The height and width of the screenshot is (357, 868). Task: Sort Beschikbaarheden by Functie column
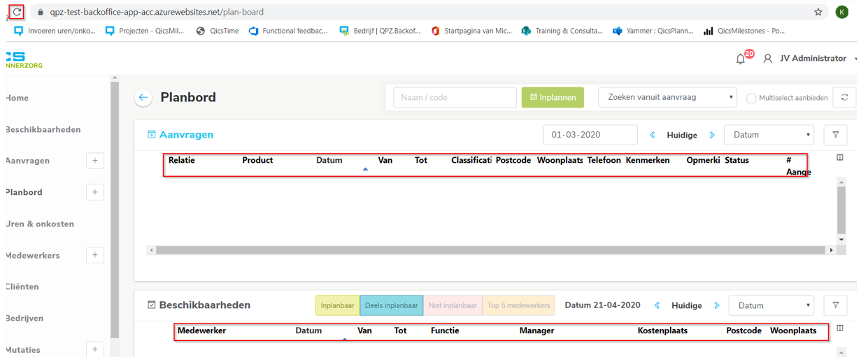coord(445,330)
